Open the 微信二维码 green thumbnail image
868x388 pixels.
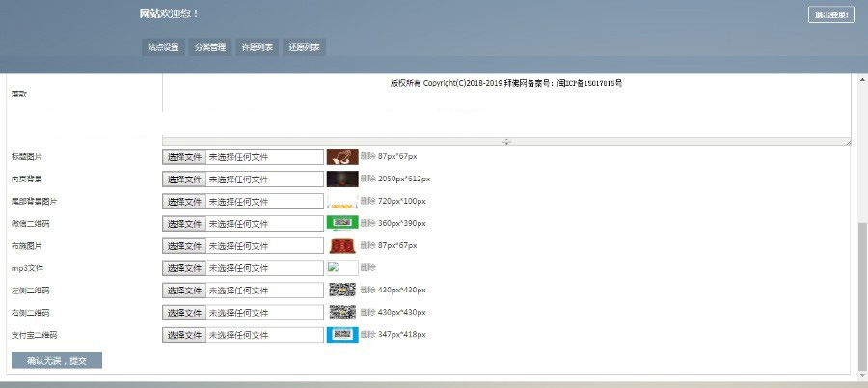341,223
